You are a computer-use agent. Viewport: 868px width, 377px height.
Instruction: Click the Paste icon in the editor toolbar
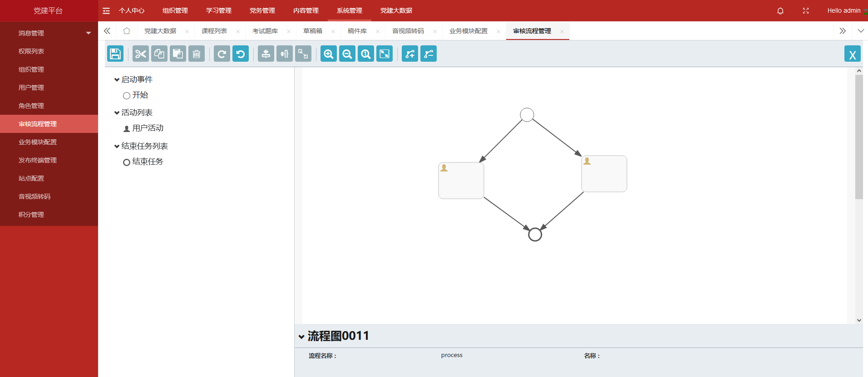click(178, 54)
